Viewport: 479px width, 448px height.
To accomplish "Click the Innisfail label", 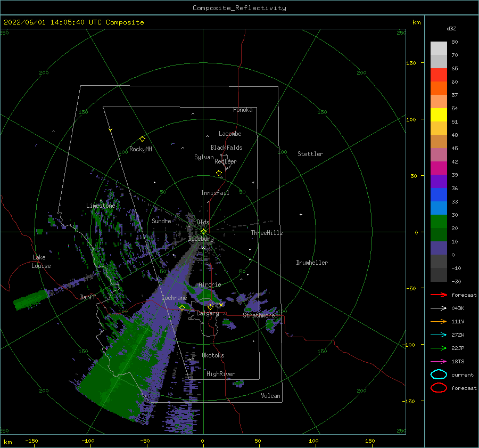I will (x=215, y=193).
